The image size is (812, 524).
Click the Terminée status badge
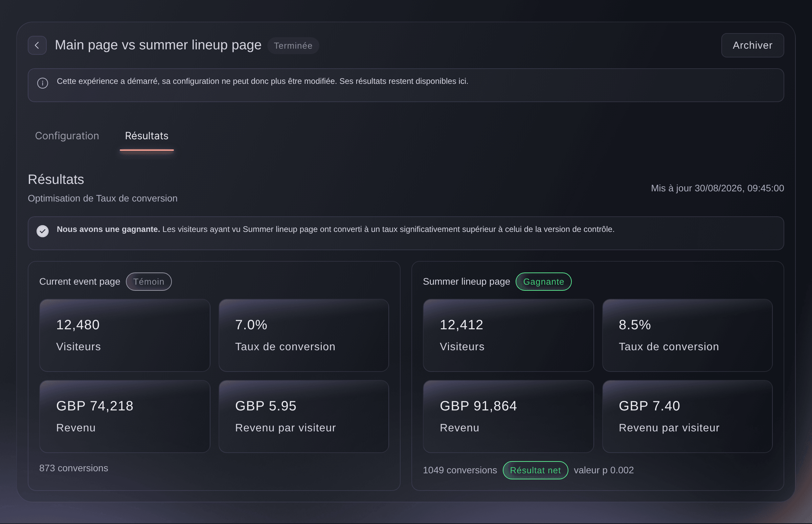293,46
